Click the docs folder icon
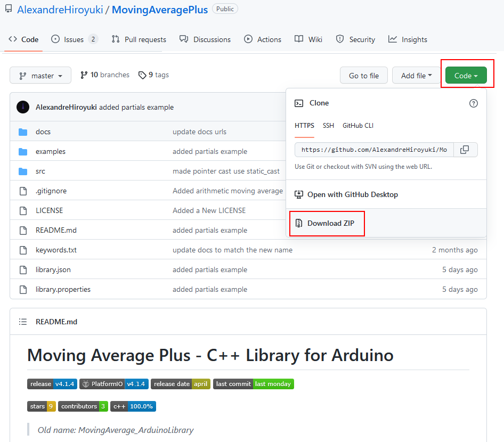 [23, 132]
